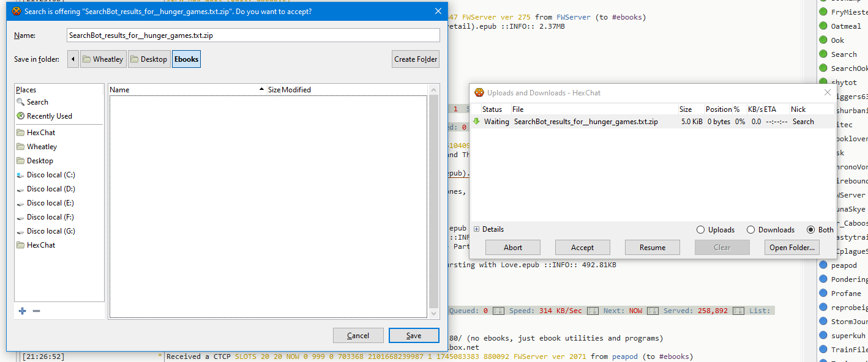Remove bookmark with the minus icon
The image size is (868, 362).
click(x=36, y=311)
